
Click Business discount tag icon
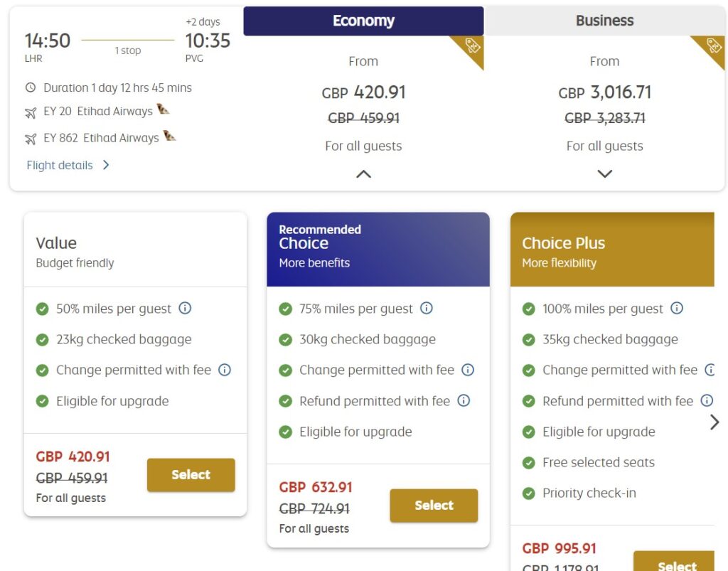click(714, 46)
